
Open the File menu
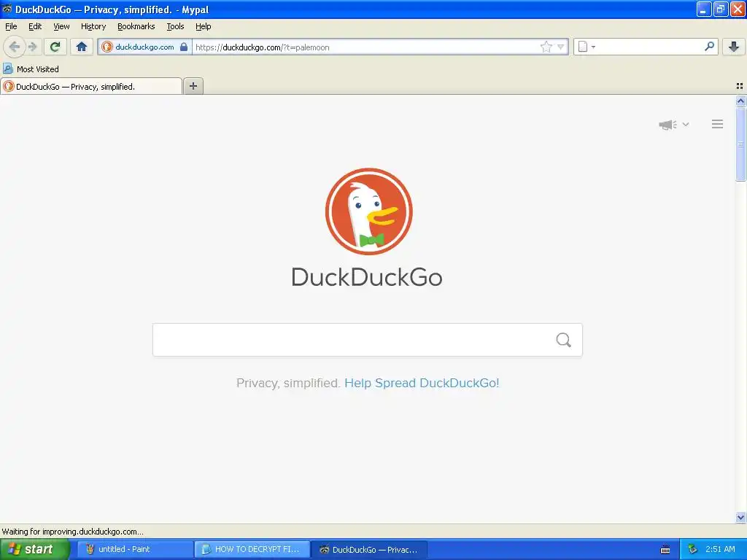(11, 26)
